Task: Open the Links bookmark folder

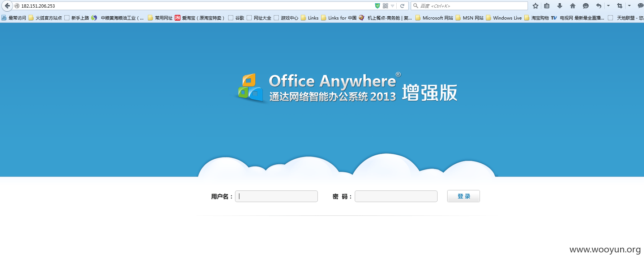Action: tap(310, 18)
